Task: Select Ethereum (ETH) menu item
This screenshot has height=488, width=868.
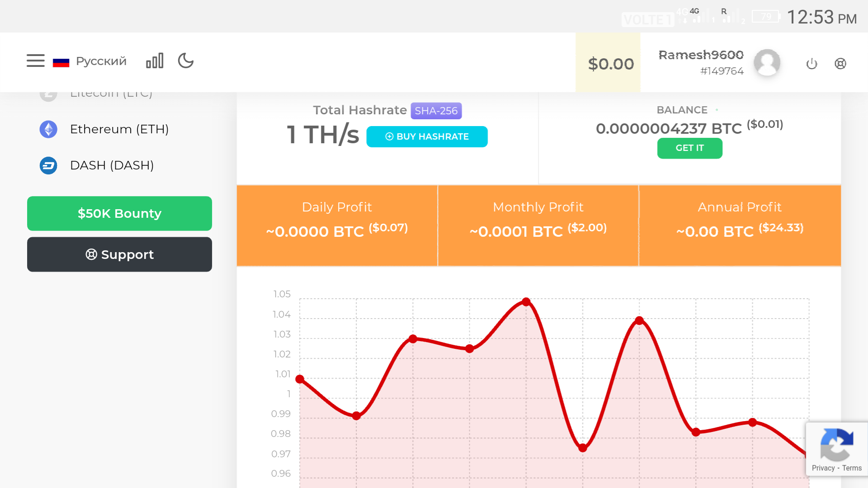Action: [x=119, y=129]
